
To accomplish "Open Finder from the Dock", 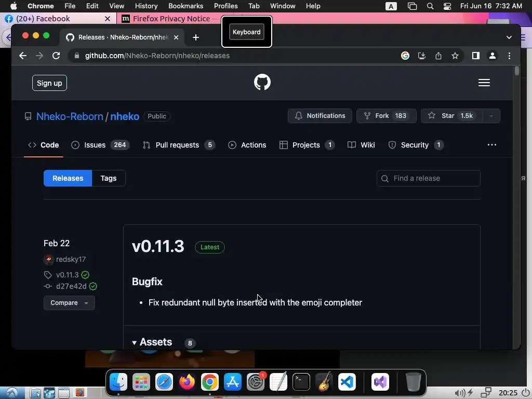I will (x=118, y=382).
